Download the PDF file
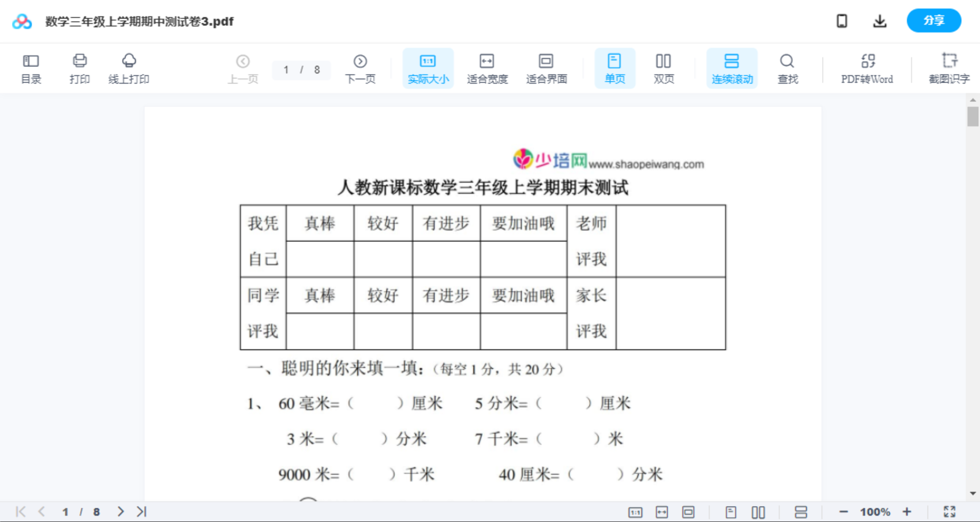 pyautogui.click(x=879, y=20)
